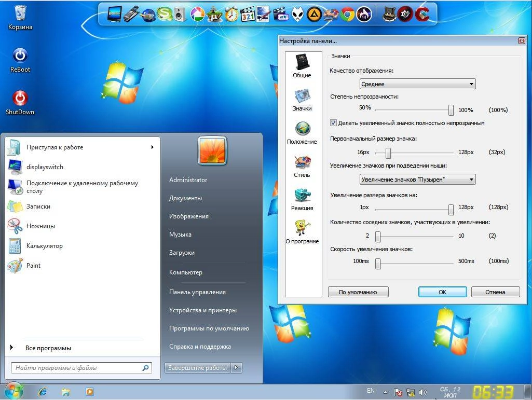Launch Skype from the dock

(165, 14)
